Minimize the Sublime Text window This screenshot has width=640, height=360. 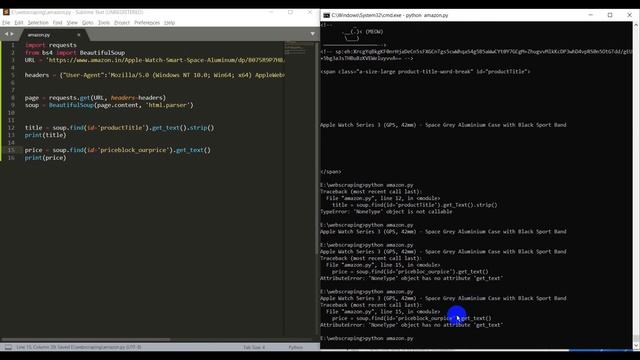(271, 12)
